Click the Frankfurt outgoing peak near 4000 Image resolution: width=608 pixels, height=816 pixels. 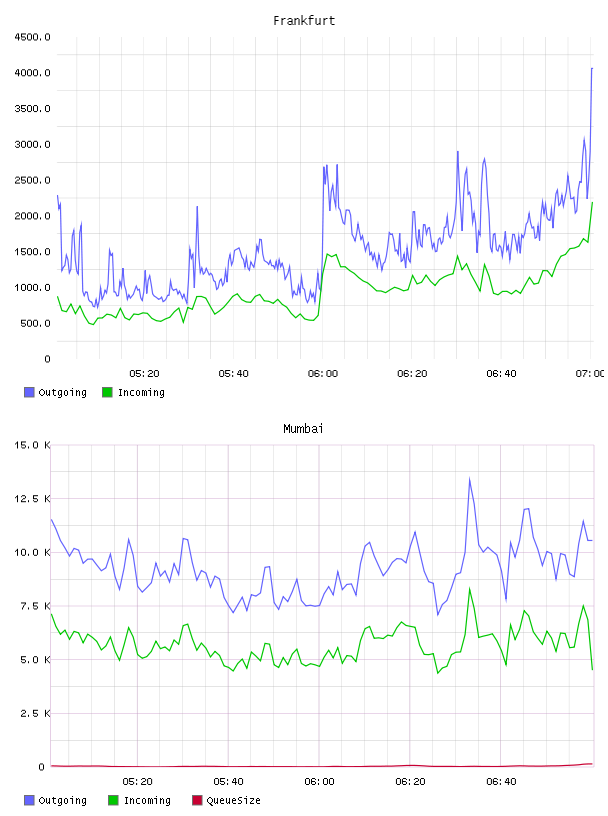pyautogui.click(x=592, y=68)
